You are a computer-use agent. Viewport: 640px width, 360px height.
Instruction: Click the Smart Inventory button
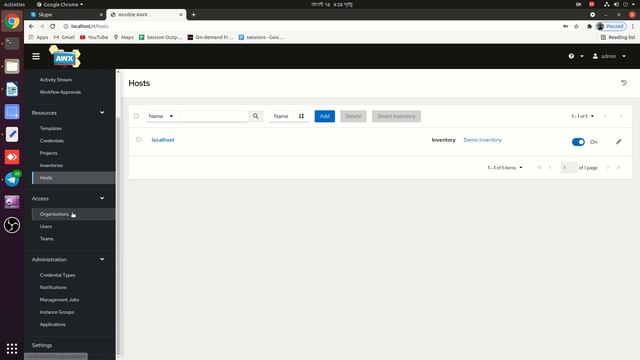tap(396, 116)
